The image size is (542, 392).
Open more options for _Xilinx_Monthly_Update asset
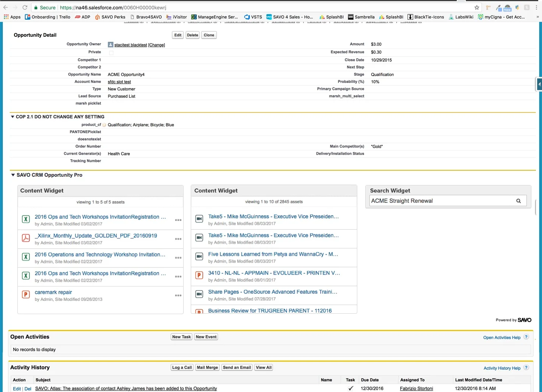tap(178, 239)
